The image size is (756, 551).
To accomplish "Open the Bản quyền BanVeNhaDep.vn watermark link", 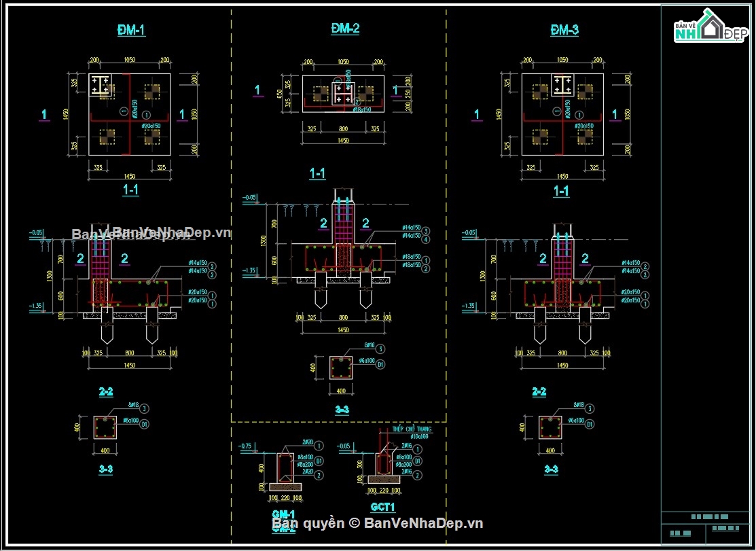I will tap(378, 523).
